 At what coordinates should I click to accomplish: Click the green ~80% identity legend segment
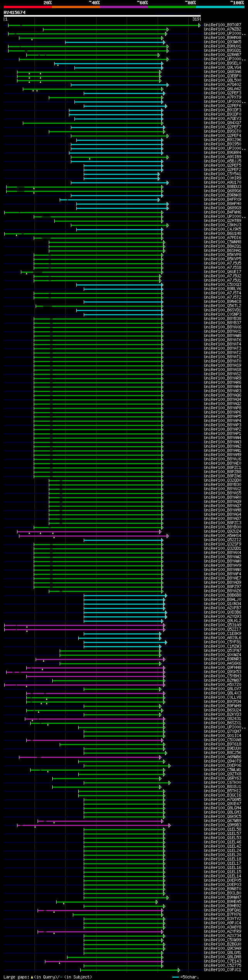tap(172, 7)
